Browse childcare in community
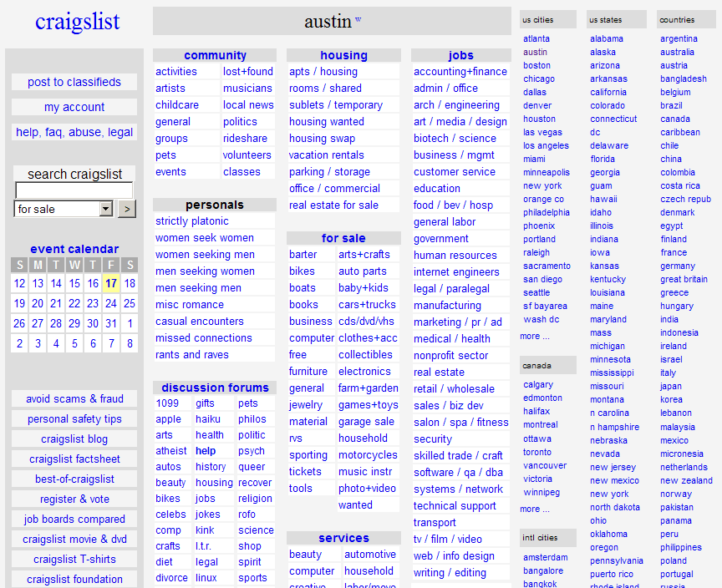 (x=177, y=105)
